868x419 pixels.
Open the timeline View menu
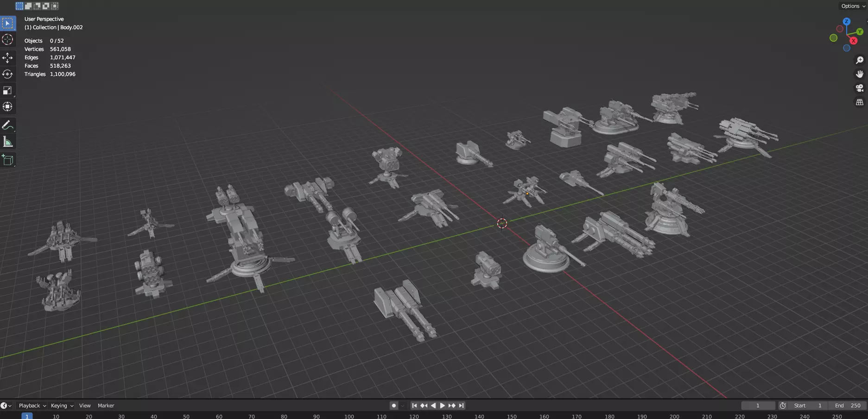tap(85, 406)
